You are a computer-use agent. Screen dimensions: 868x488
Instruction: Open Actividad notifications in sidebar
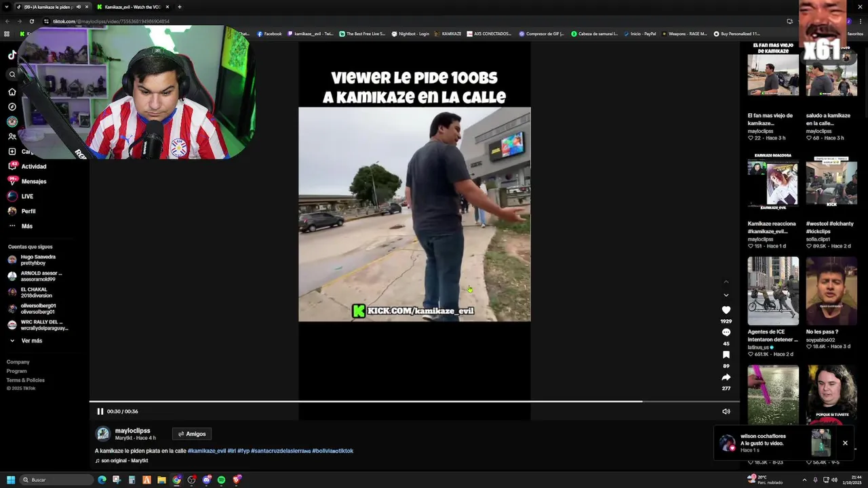click(27, 166)
